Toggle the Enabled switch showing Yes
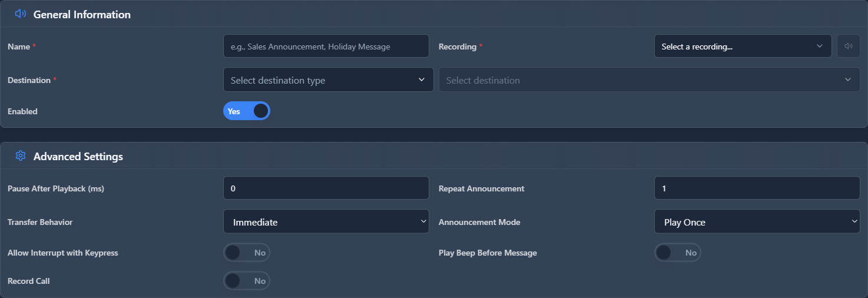 247,111
